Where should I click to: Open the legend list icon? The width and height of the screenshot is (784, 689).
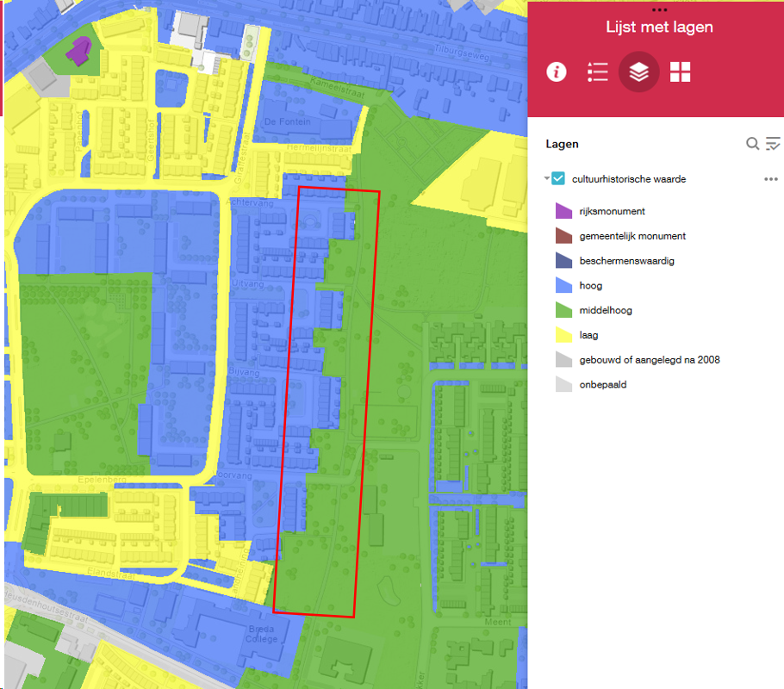pos(598,72)
